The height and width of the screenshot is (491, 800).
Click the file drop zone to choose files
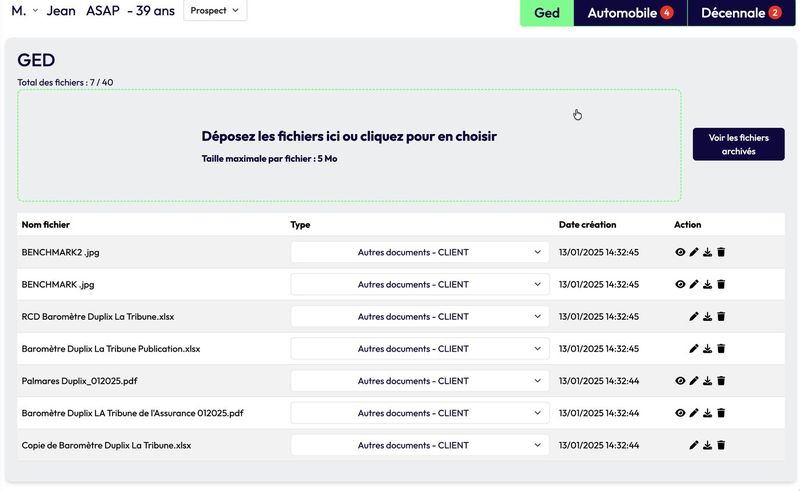coord(349,145)
